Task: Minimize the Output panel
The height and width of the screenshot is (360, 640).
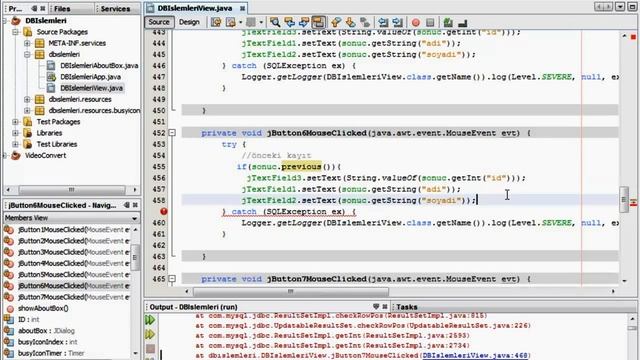Action: coord(376,307)
